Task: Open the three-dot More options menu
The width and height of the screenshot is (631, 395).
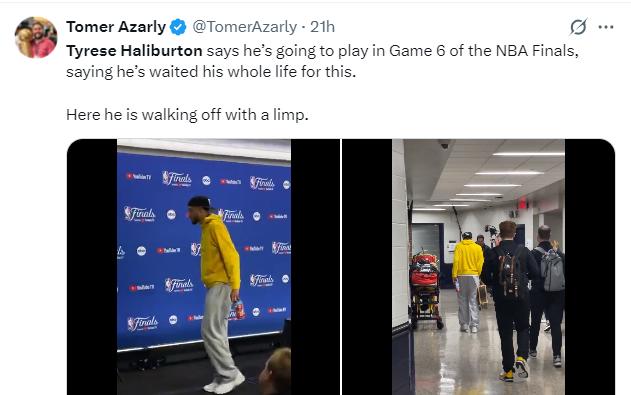Action: 606,27
